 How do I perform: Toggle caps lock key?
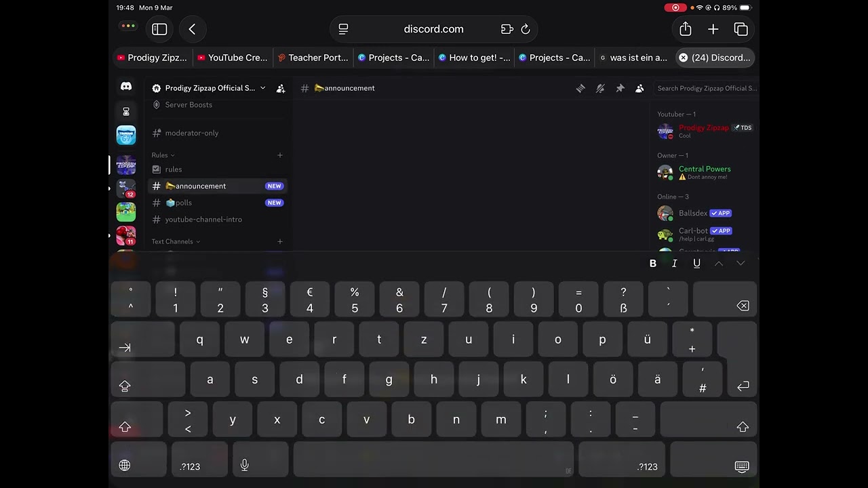click(x=149, y=380)
